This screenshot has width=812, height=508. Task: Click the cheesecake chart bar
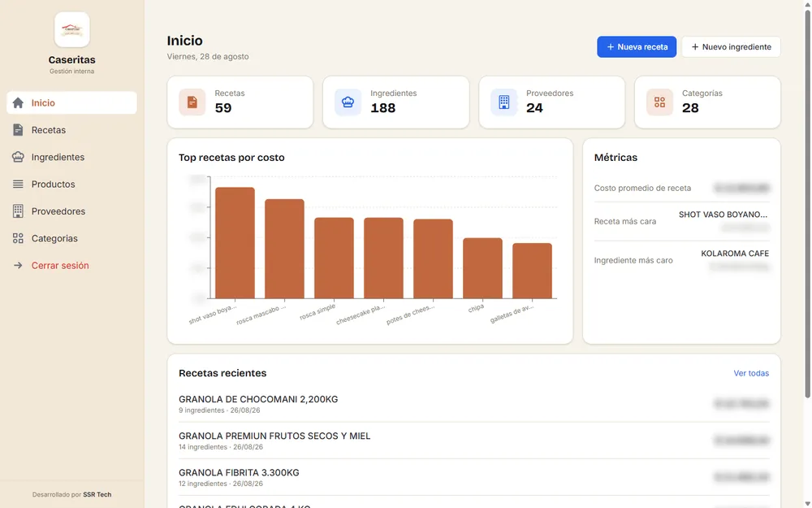(x=384, y=258)
